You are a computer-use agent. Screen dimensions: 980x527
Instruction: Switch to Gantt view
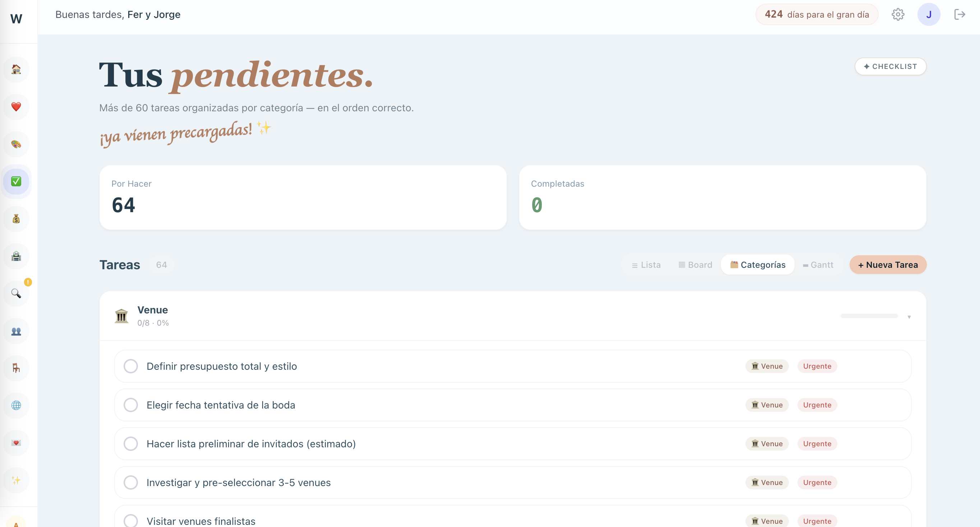818,265
